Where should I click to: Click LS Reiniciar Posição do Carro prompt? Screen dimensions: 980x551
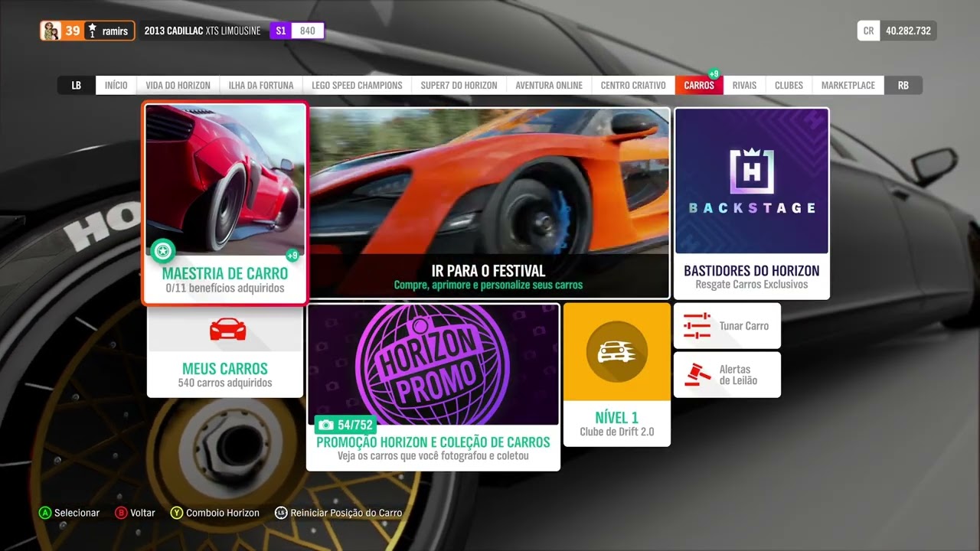tap(338, 513)
